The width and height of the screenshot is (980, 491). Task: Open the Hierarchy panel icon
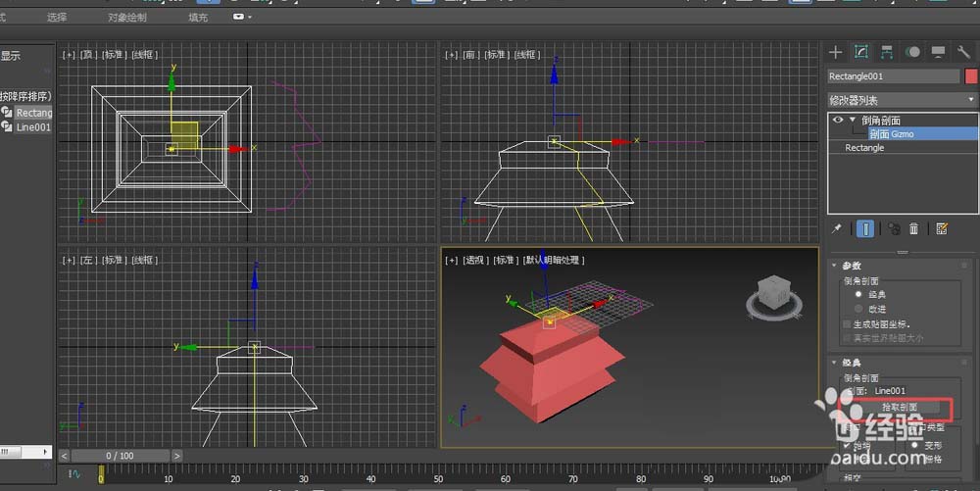coord(887,52)
